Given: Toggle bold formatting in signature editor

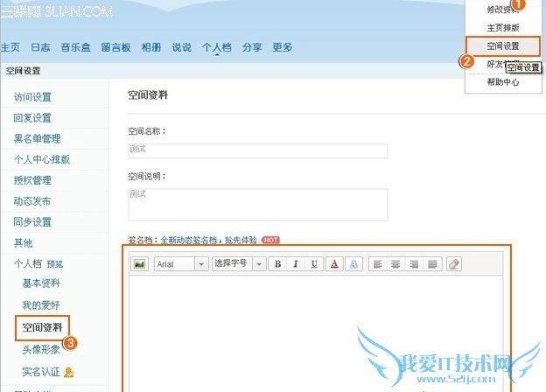Looking at the screenshot, I should point(278,264).
